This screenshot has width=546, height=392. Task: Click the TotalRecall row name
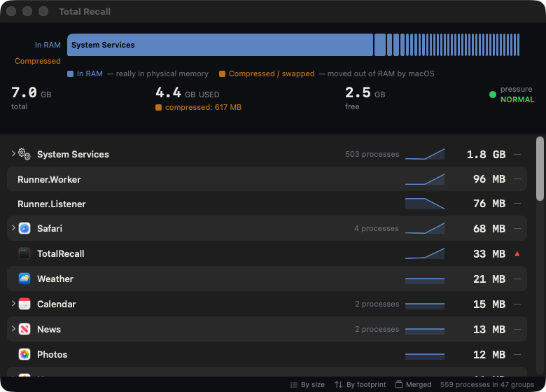[61, 254]
